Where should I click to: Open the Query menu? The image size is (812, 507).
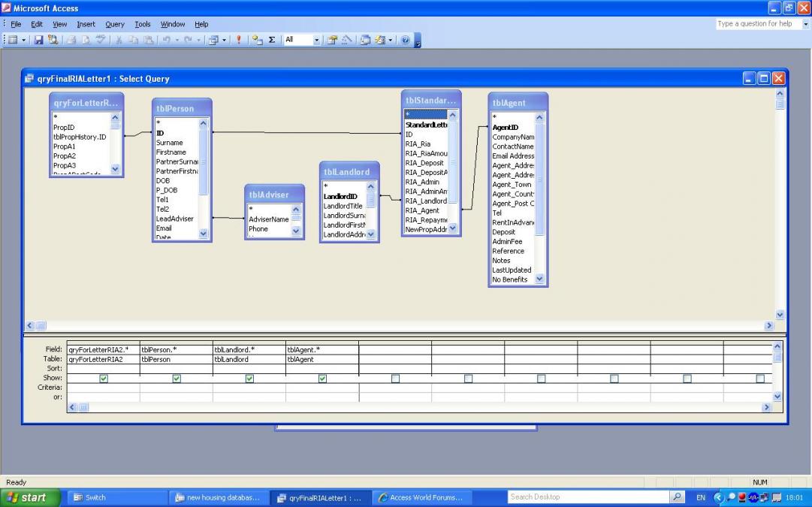pyautogui.click(x=115, y=24)
